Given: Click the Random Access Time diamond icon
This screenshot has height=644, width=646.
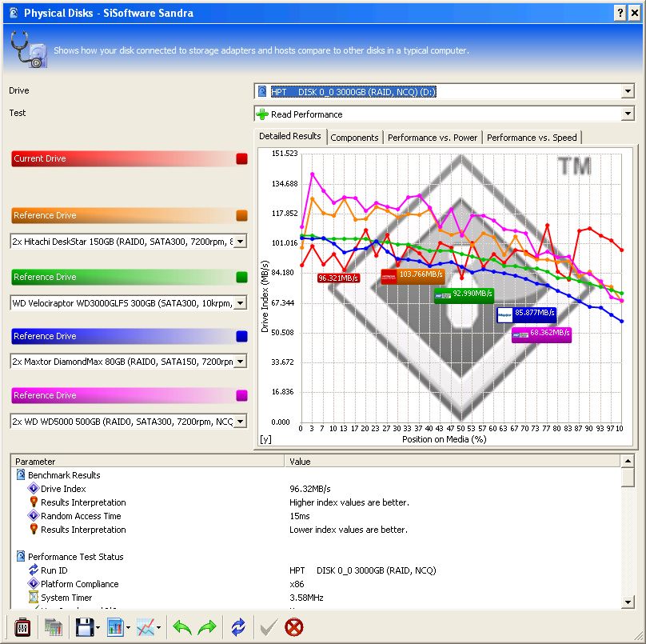Looking at the screenshot, I should tap(34, 516).
